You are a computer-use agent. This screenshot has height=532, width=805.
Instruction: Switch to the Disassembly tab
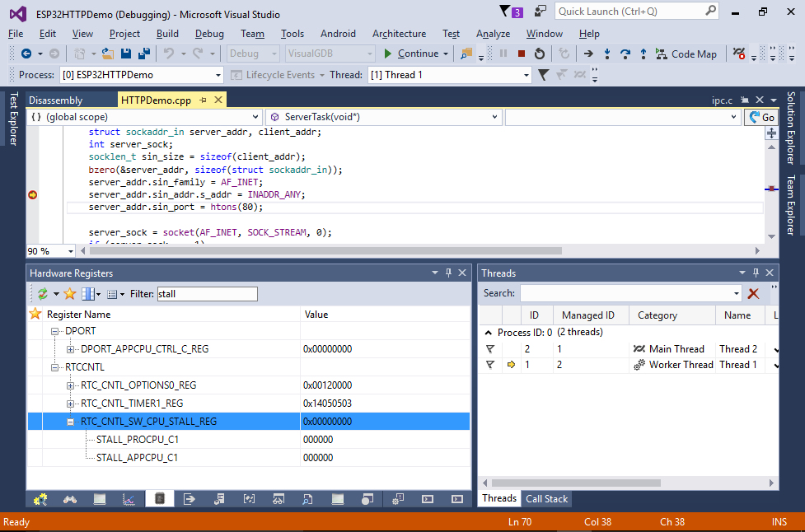[x=55, y=100]
